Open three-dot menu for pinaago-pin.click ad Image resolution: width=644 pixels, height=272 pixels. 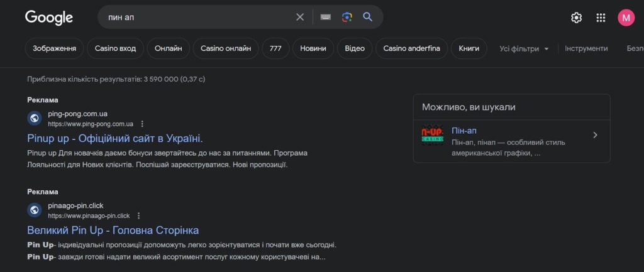138,215
